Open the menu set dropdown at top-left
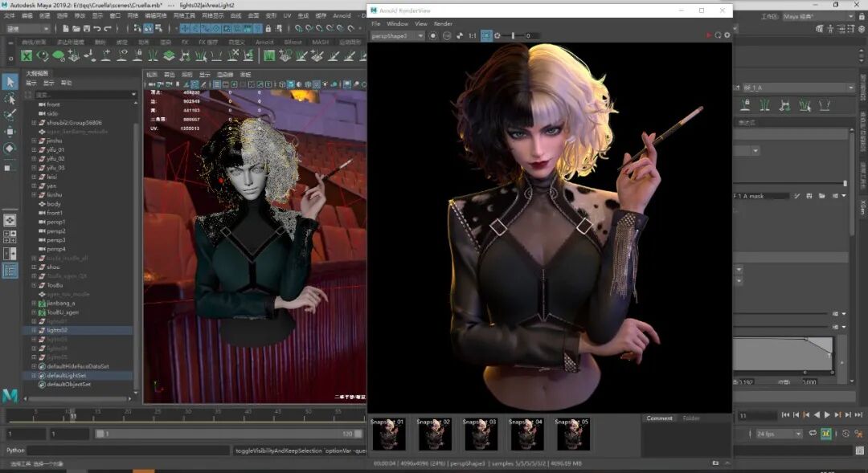 27,28
